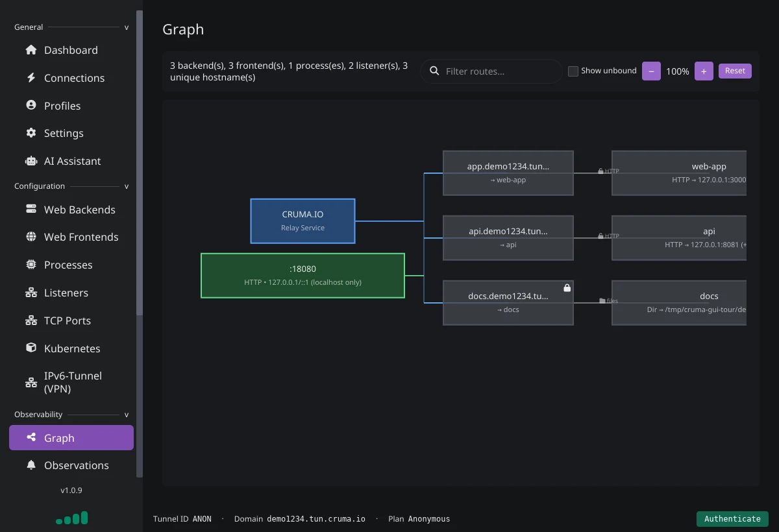The image size is (779, 532).
Task: Click the Graph share-nodes icon
Action: point(31,437)
